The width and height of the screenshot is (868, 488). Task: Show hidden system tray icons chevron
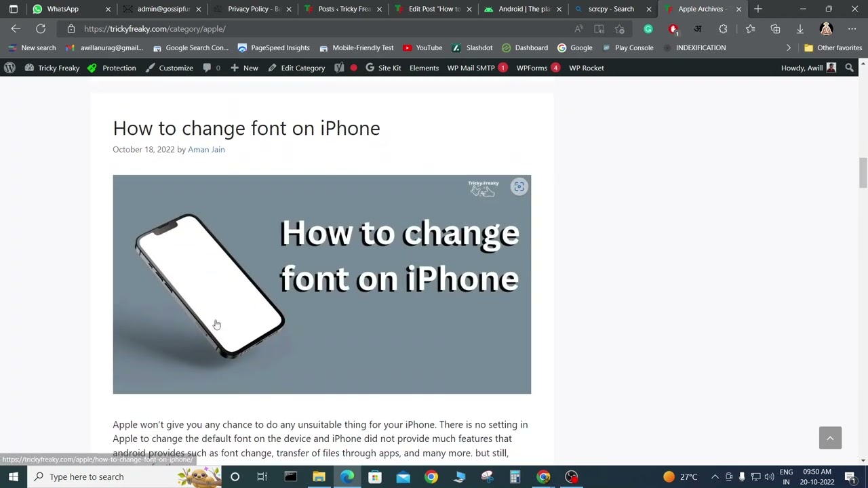pos(715,476)
